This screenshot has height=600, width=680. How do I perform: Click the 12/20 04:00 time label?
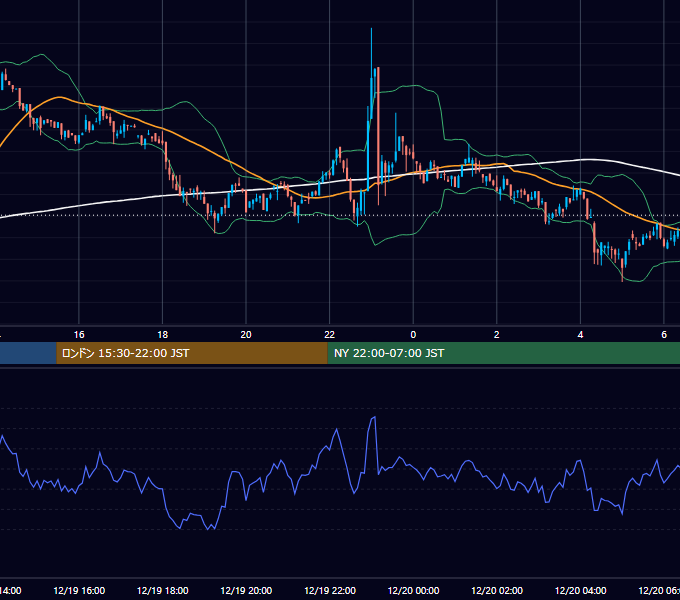[581, 590]
